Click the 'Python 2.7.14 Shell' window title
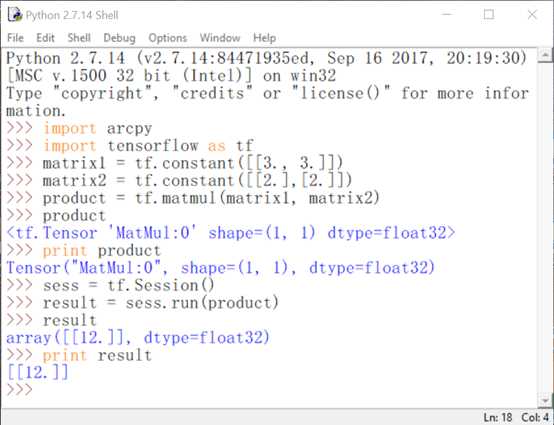Image resolution: width=554 pixels, height=425 pixels. click(x=72, y=15)
